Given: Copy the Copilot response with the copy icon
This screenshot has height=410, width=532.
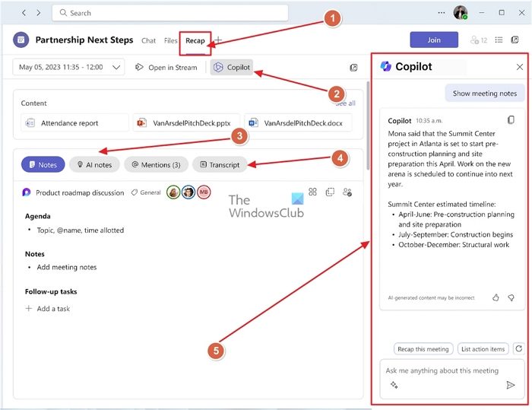Looking at the screenshot, I should [x=511, y=120].
